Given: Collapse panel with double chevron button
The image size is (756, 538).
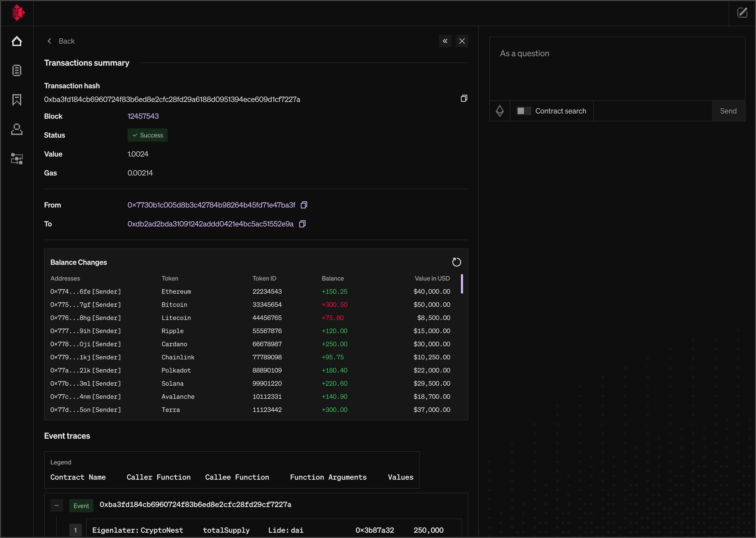Looking at the screenshot, I should coord(445,41).
